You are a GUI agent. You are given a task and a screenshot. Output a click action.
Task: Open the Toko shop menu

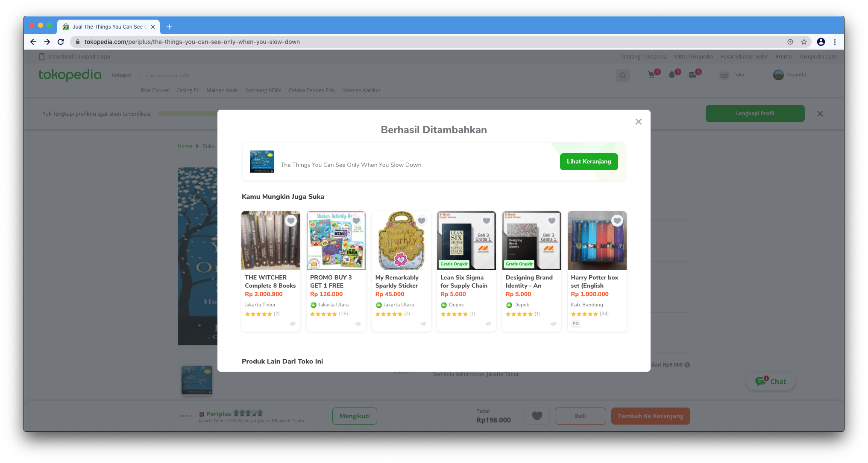click(732, 75)
